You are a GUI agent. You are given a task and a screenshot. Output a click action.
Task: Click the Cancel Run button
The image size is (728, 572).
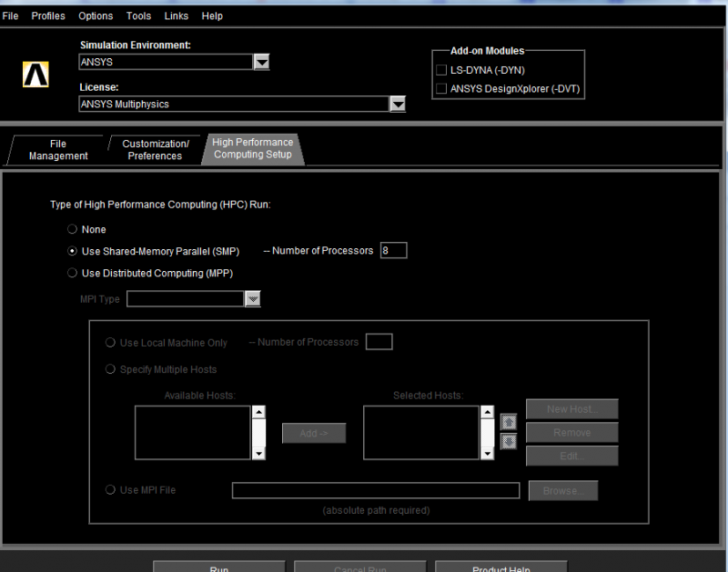(360, 567)
